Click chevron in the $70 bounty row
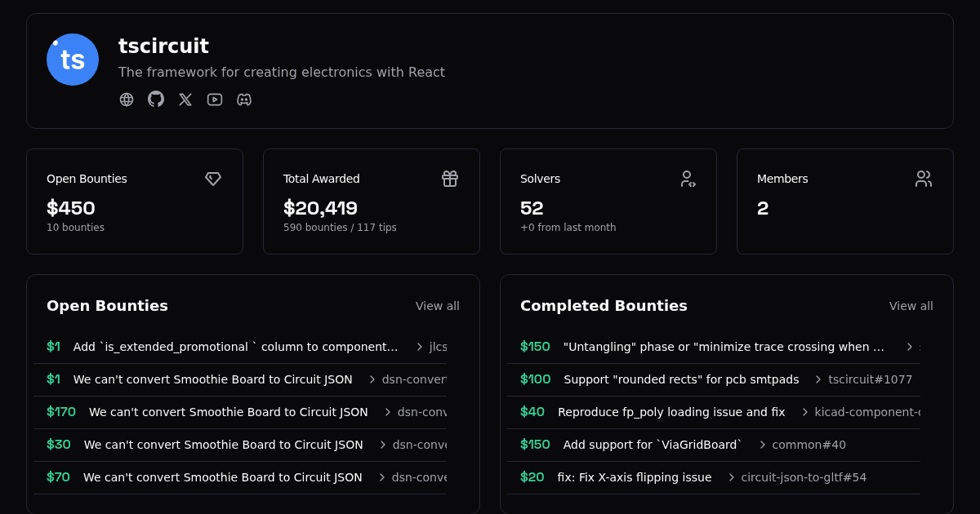This screenshot has height=514, width=980. click(x=382, y=477)
